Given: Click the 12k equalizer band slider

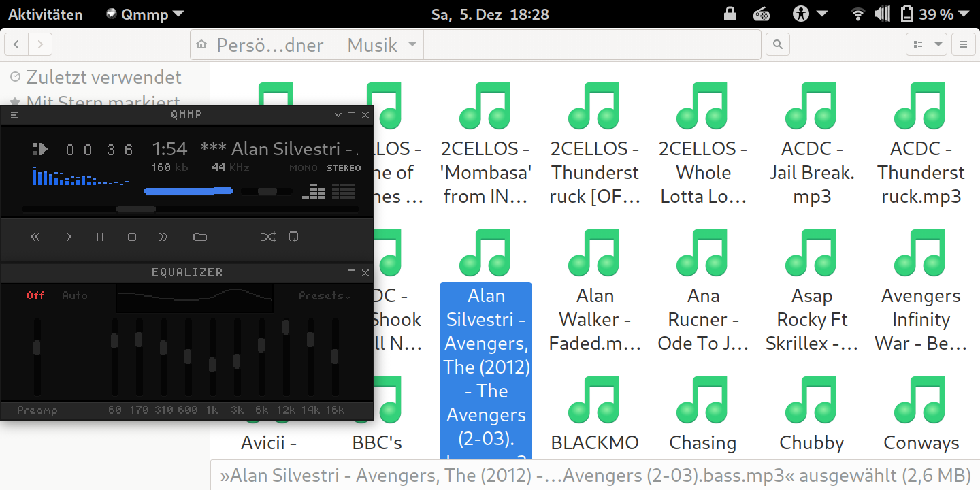Looking at the screenshot, I should pyautogui.click(x=286, y=357).
